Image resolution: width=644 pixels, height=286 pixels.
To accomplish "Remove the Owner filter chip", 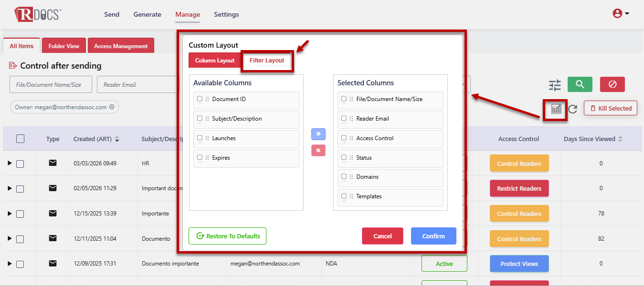I will pos(112,107).
